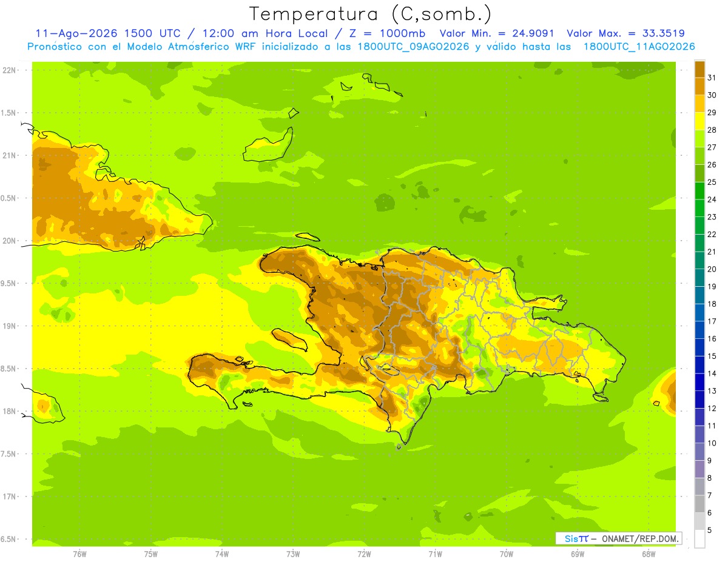The image size is (728, 562).
Task: Click the 'SisTT - ONAMET/REP.DOM.' credit label
Action: click(x=619, y=538)
